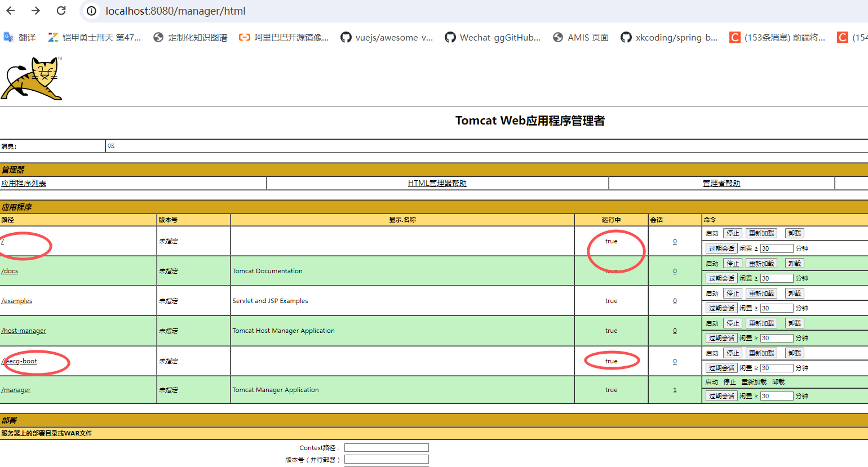
Task: Reload (重新加载) the /docs application
Action: pos(761,263)
